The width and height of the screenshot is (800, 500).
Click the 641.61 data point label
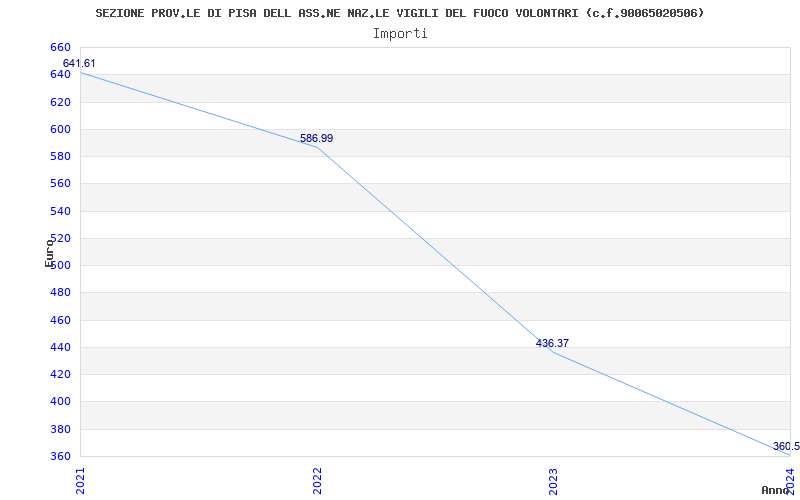(x=79, y=64)
